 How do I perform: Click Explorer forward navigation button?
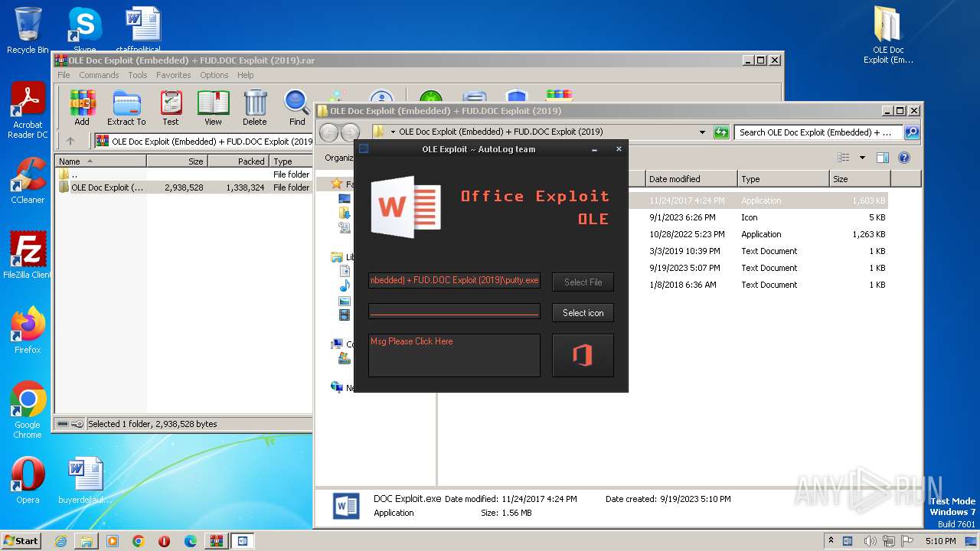click(x=350, y=132)
